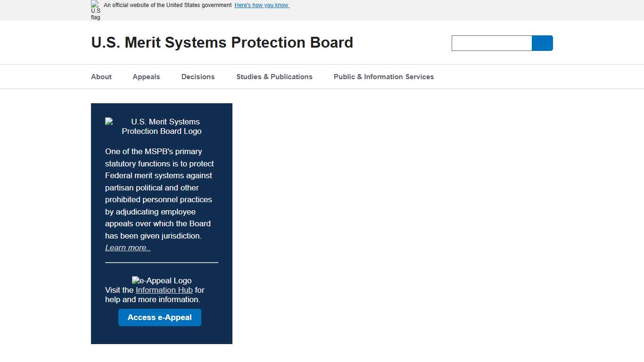The height and width of the screenshot is (362, 644).
Task: Expand the Here's how you know banner
Action: (262, 5)
